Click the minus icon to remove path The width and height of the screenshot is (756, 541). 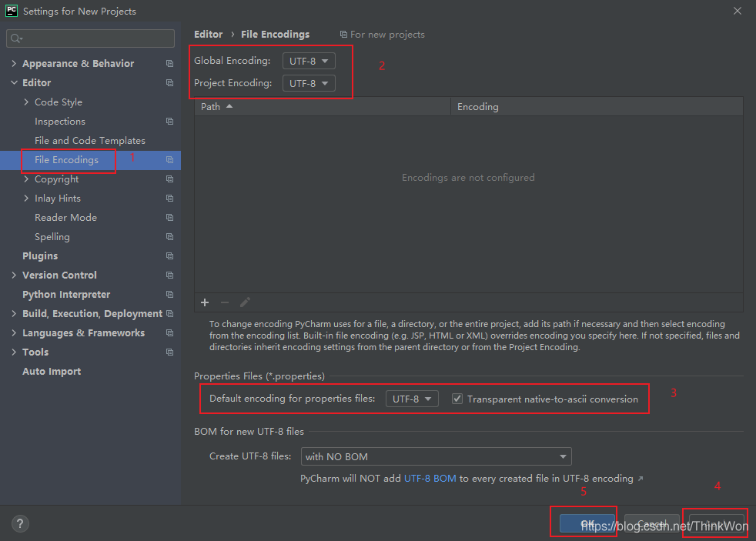225,302
